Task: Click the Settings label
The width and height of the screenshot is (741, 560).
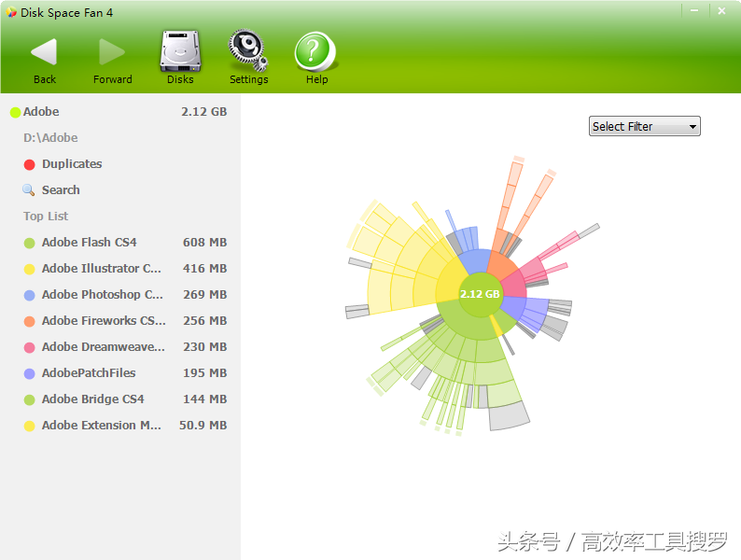Action: [248, 79]
